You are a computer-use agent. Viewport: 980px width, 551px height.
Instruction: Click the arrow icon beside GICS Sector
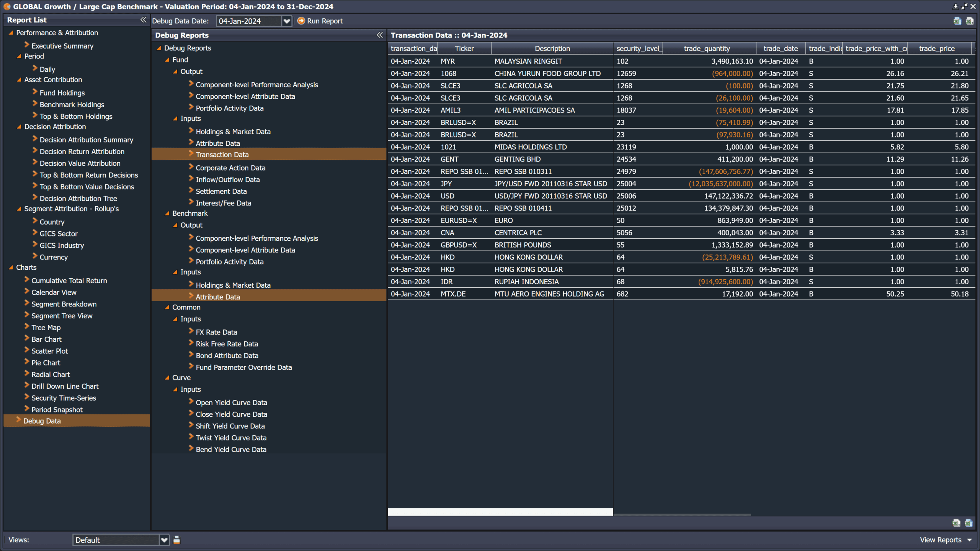point(35,233)
